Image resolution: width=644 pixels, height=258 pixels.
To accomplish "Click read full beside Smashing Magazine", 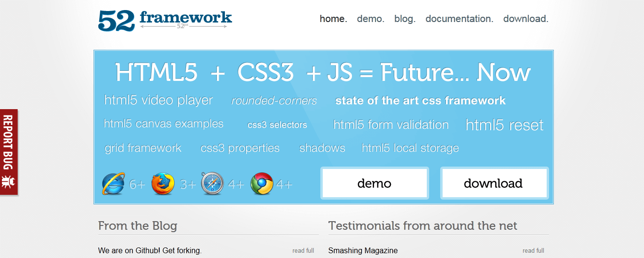I will click(533, 250).
